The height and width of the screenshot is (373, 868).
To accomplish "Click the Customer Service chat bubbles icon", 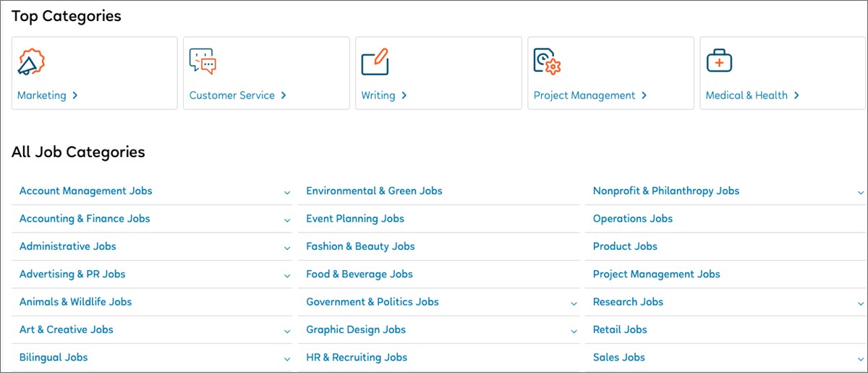I will pos(203,62).
